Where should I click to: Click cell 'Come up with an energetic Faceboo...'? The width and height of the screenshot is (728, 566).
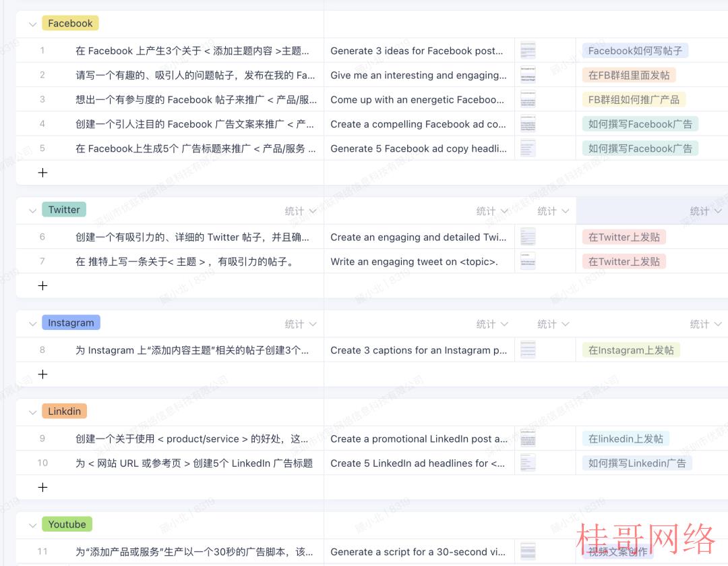[419, 99]
